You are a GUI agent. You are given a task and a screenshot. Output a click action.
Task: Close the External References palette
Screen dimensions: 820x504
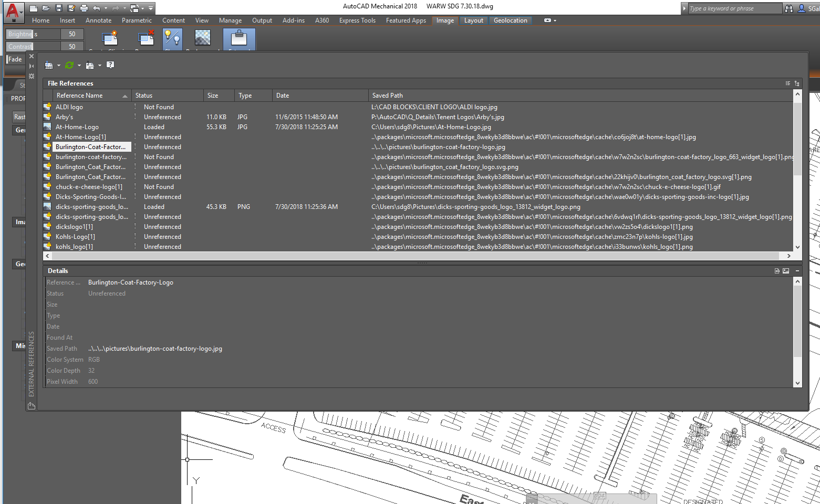(x=32, y=56)
